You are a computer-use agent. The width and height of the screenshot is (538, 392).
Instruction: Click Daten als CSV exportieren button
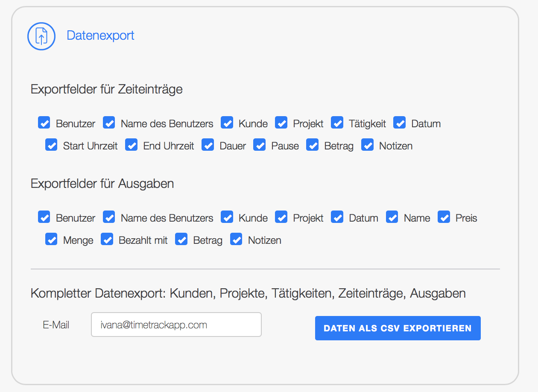click(x=398, y=328)
